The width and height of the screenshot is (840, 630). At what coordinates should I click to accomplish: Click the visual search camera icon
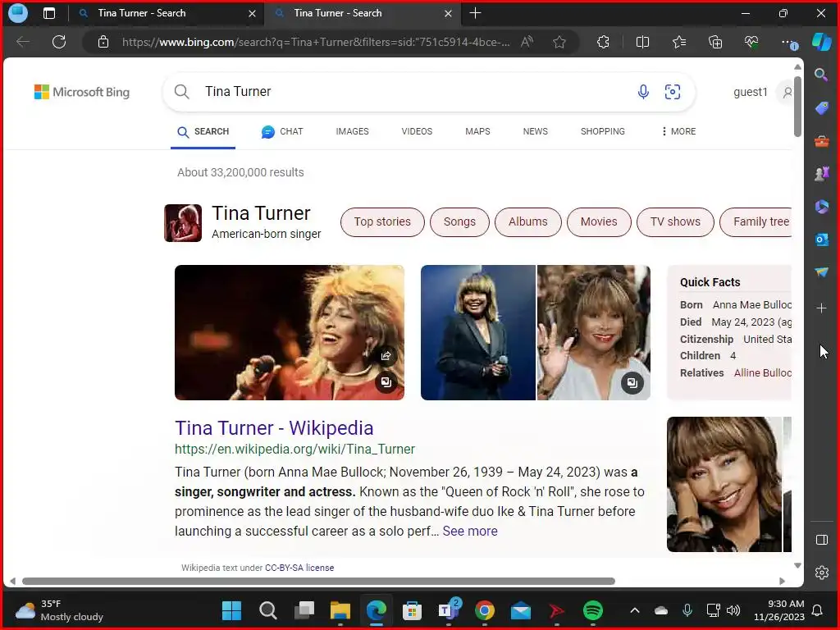pos(673,92)
